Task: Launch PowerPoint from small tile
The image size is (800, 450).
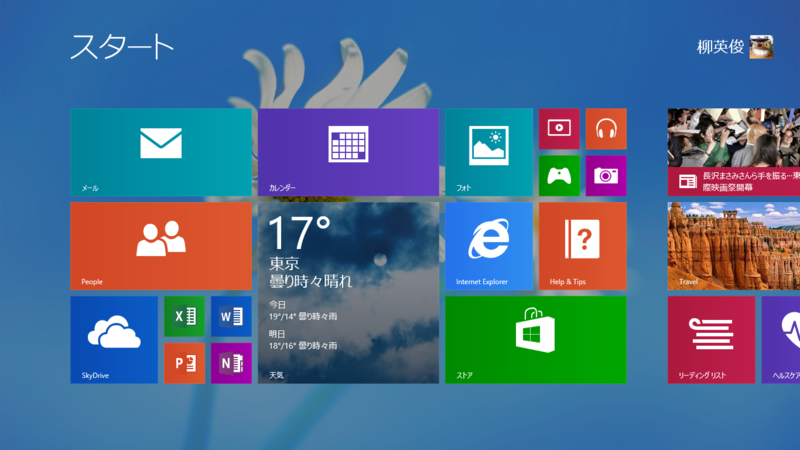Action: click(x=184, y=363)
